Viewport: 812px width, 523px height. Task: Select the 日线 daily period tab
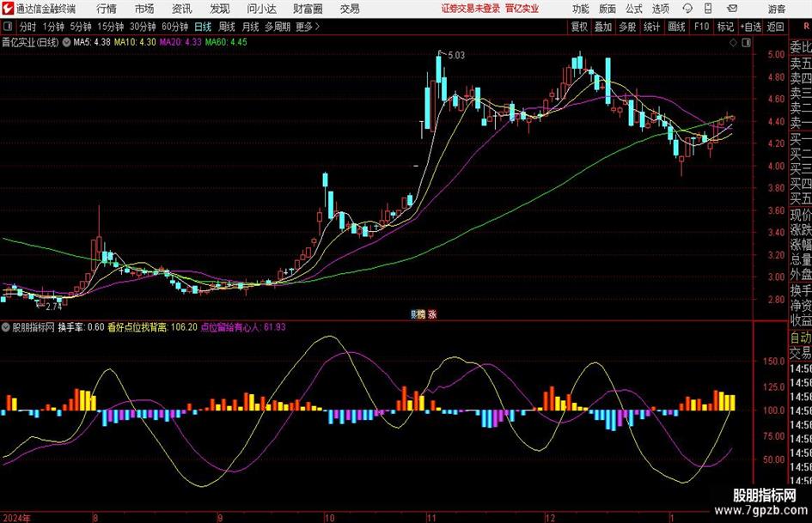203,27
